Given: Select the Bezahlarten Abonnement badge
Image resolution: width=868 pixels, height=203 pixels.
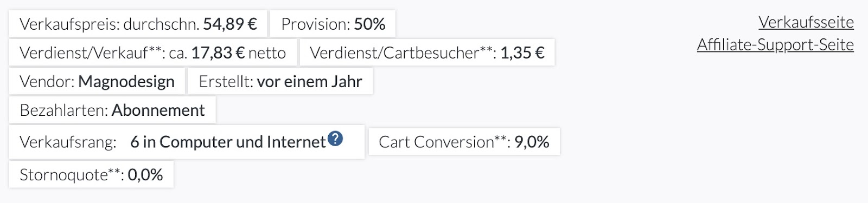Looking at the screenshot, I should click(x=112, y=110).
